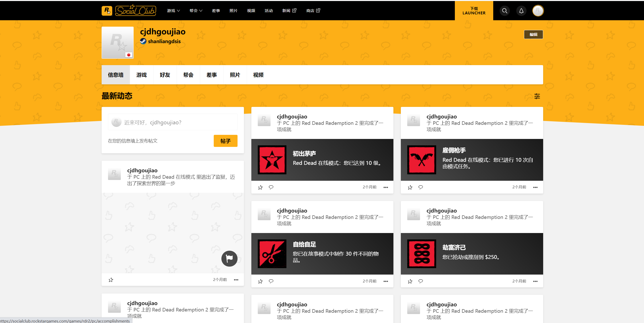The height and width of the screenshot is (323, 644).
Task: Comment on the 初出茅庐 achievement post
Action: [x=271, y=187]
